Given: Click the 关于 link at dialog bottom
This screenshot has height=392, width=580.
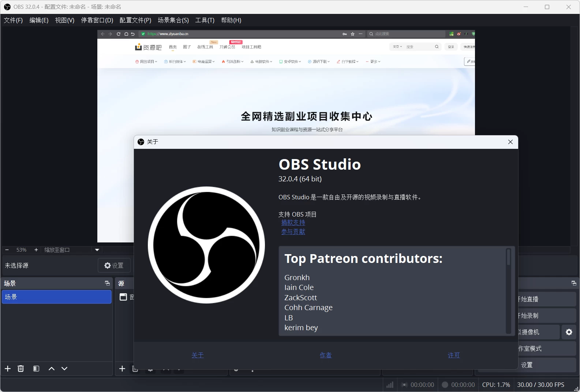Looking at the screenshot, I should point(198,355).
